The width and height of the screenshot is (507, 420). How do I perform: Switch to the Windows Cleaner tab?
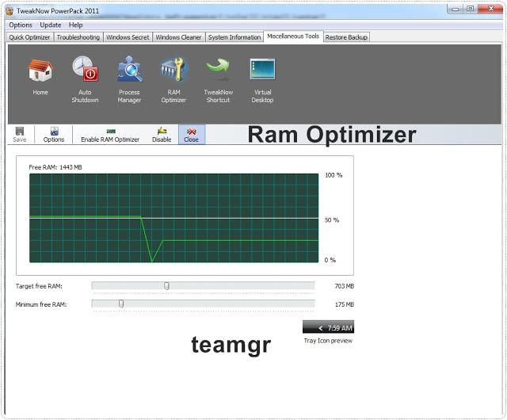tap(178, 37)
